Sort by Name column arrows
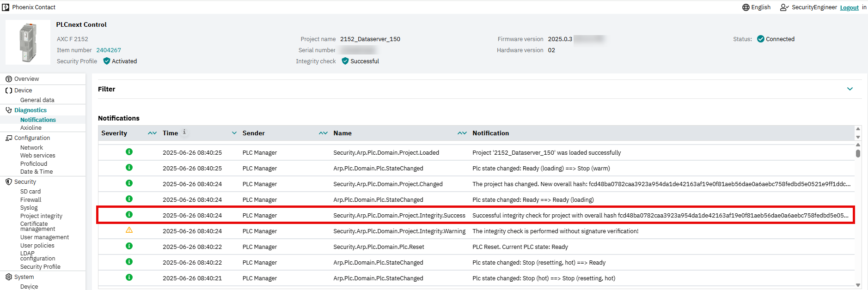The width and height of the screenshot is (868, 290). pos(462,133)
